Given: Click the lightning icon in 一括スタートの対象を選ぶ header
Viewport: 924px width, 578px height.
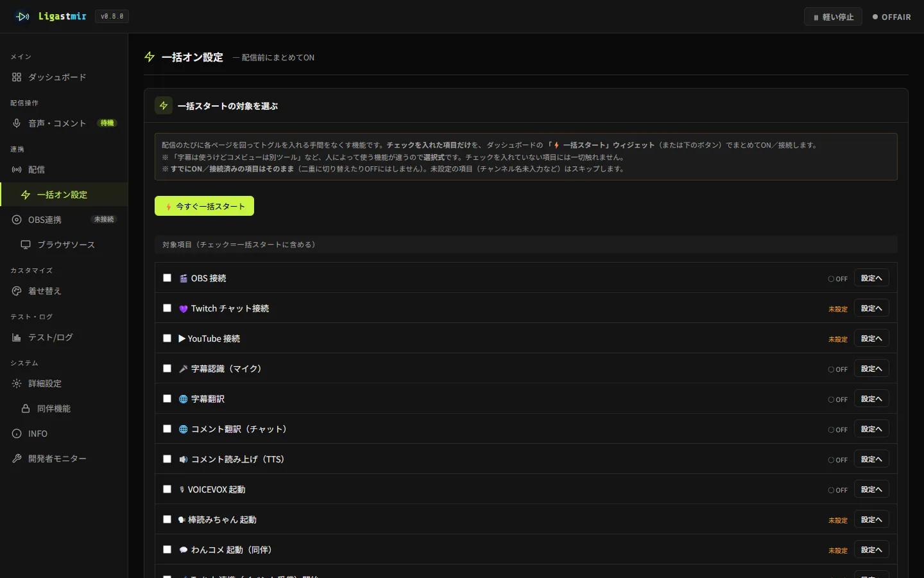Looking at the screenshot, I should click(164, 106).
